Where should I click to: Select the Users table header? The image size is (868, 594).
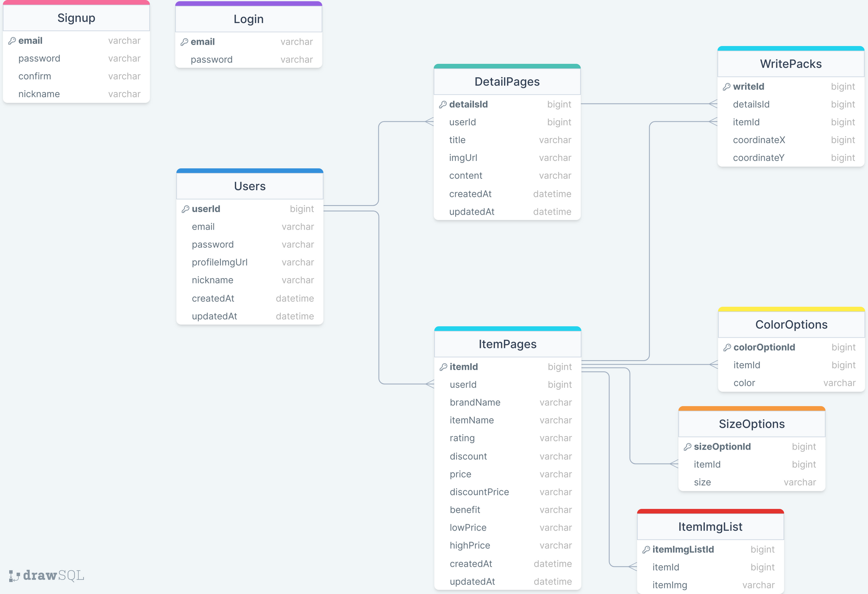(x=250, y=186)
